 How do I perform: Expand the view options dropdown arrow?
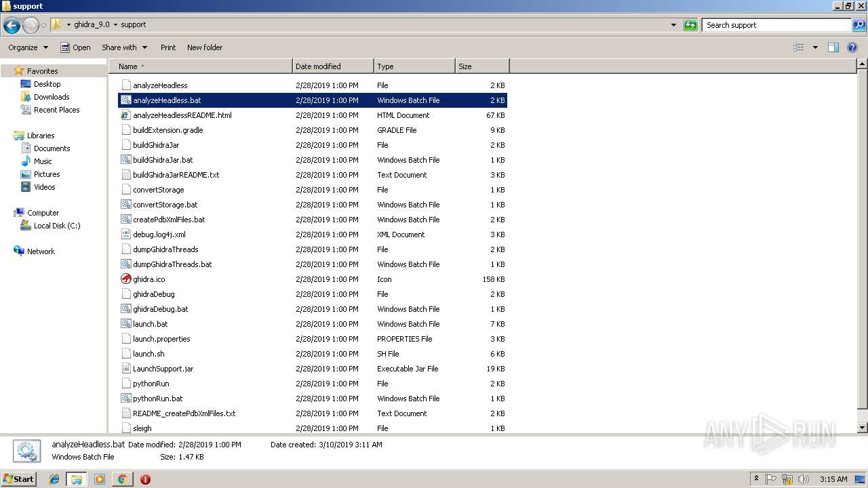pos(815,47)
